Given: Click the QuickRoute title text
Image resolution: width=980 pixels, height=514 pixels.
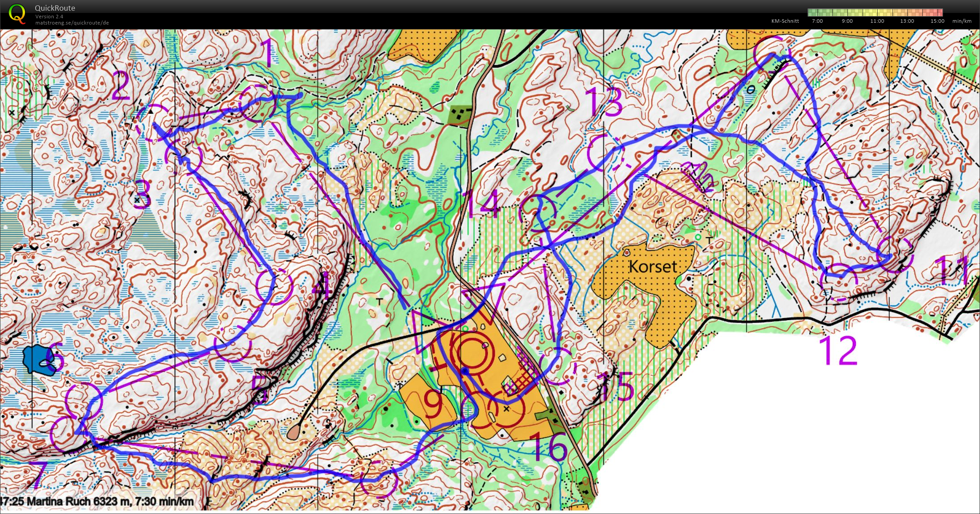Looking at the screenshot, I should (55, 8).
